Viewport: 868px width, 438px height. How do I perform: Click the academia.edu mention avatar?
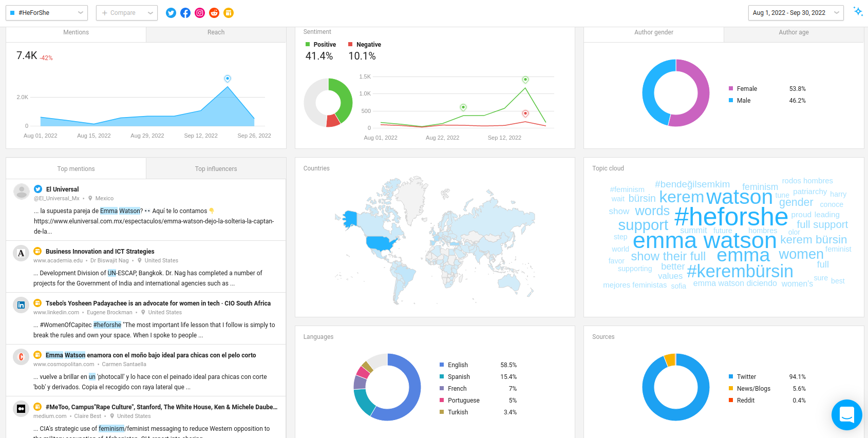21,253
